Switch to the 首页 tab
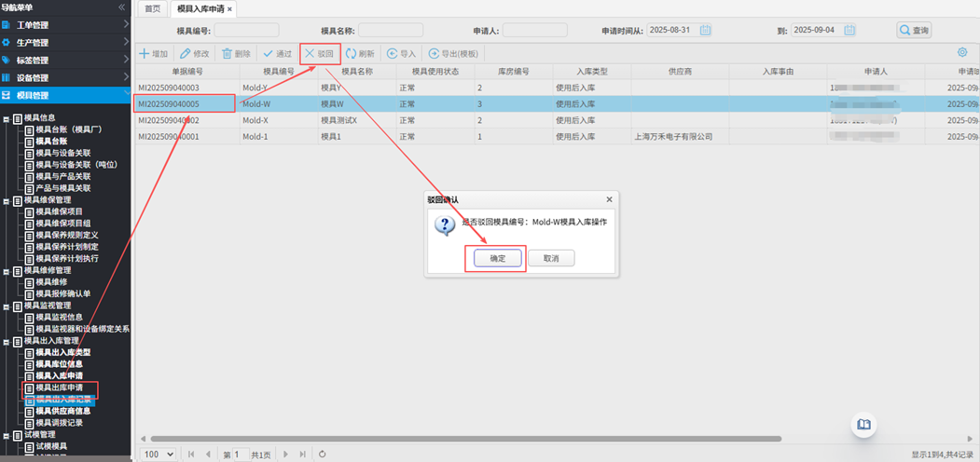980x462 pixels. click(151, 8)
